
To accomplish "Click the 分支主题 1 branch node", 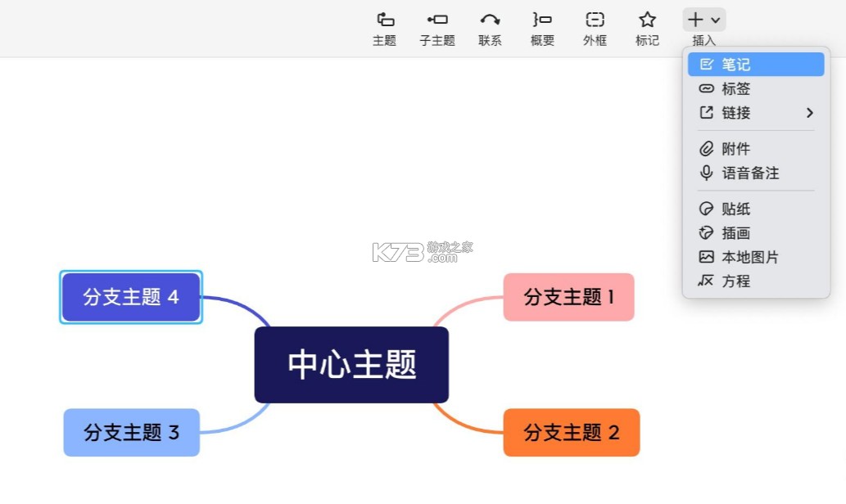I will (568, 297).
